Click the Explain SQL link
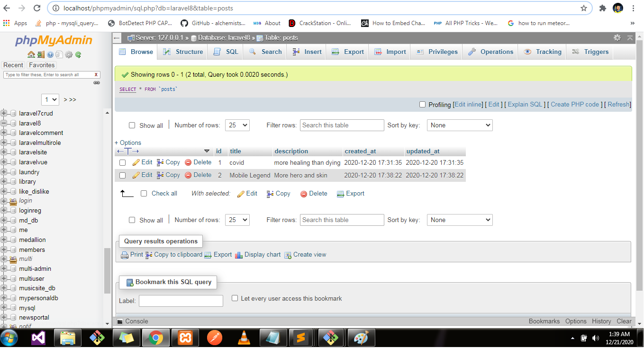Image resolution: width=644 pixels, height=348 pixels. (524, 105)
